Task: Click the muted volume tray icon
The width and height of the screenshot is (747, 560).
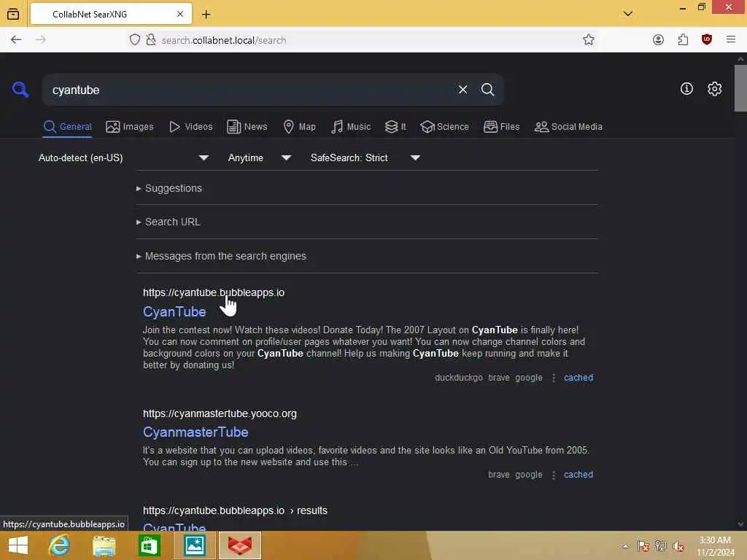Action: pos(678,546)
